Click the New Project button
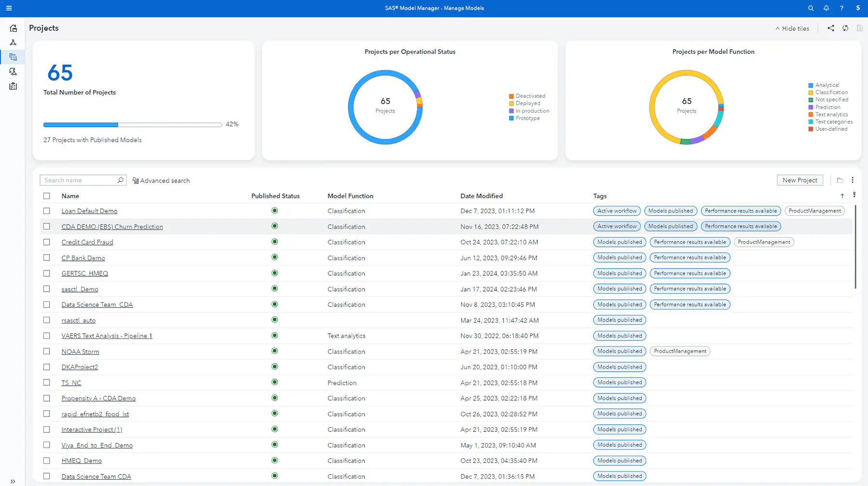Screen dimensions: 868x486 800,180
